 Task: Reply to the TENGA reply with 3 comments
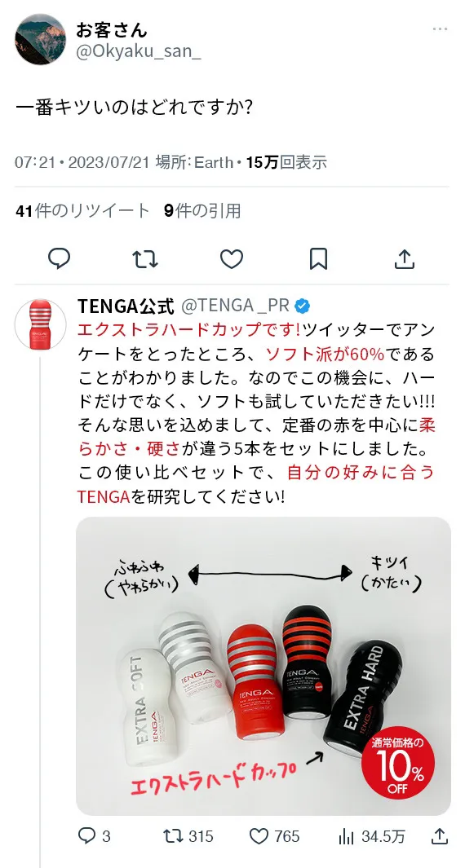click(94, 836)
